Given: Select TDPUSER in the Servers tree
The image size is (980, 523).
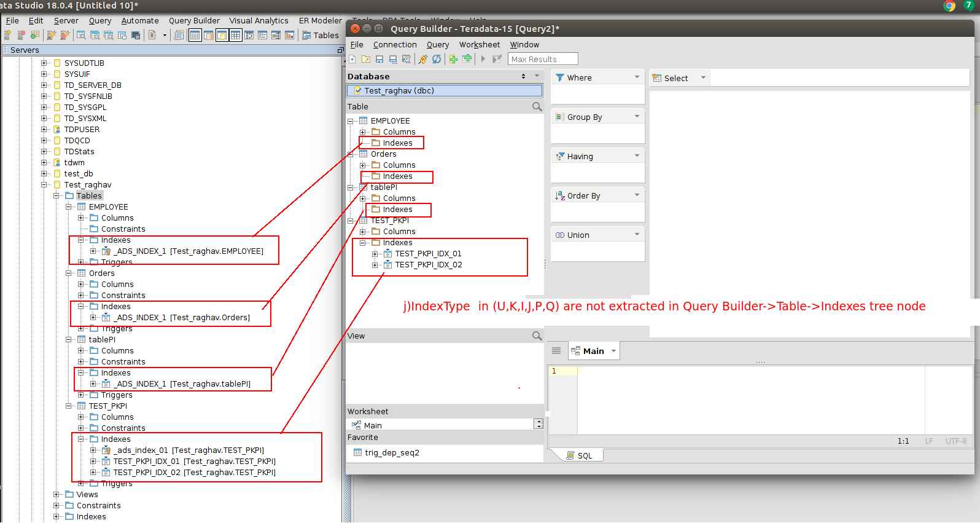Looking at the screenshot, I should tap(82, 130).
